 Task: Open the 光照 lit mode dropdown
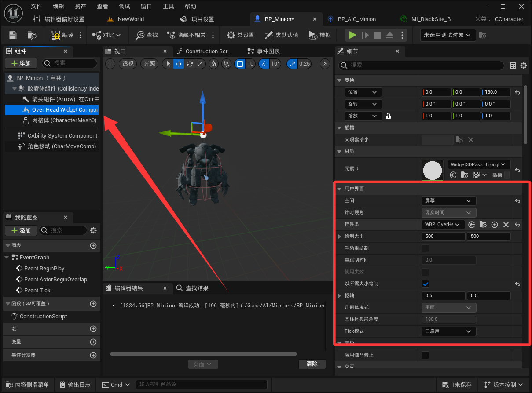pos(149,64)
